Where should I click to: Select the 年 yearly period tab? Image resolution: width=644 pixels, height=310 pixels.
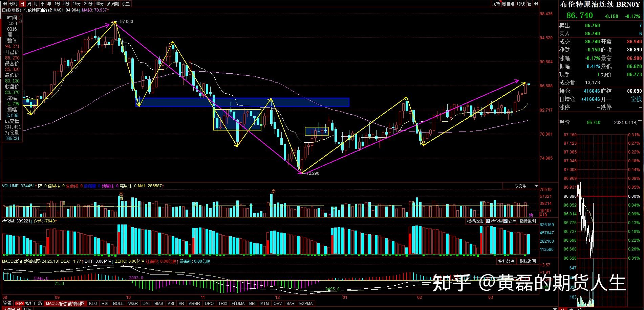point(49,4)
